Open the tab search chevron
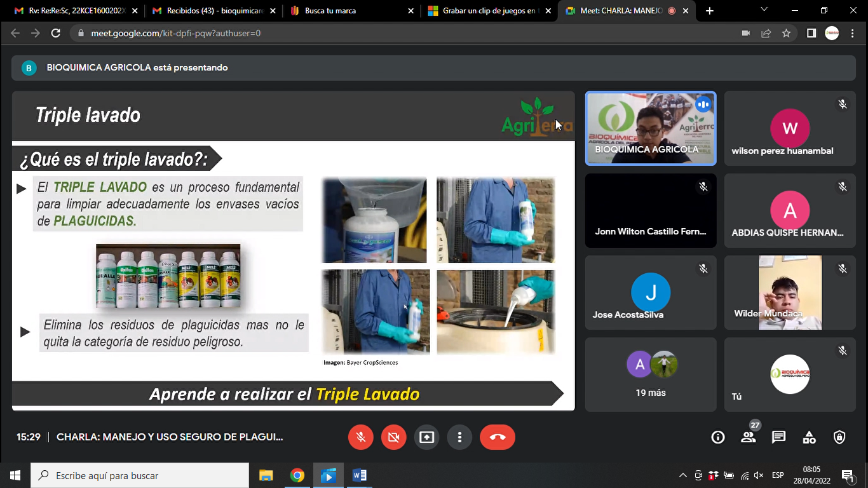The width and height of the screenshot is (868, 488). tap(764, 10)
